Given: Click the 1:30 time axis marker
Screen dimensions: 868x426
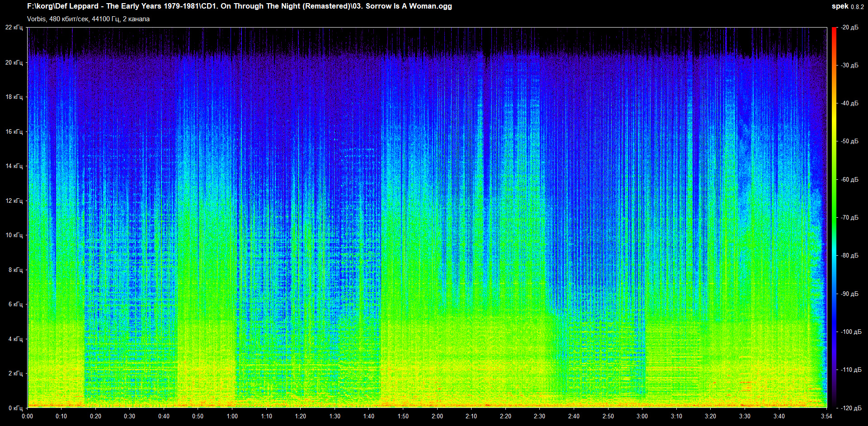Looking at the screenshot, I should point(335,416).
